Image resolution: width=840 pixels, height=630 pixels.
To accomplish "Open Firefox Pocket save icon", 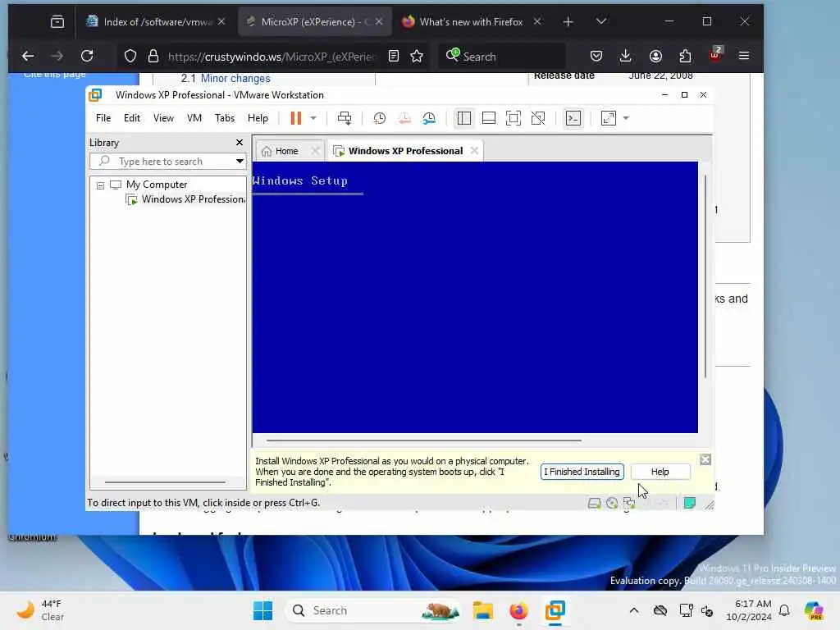I will tap(596, 56).
